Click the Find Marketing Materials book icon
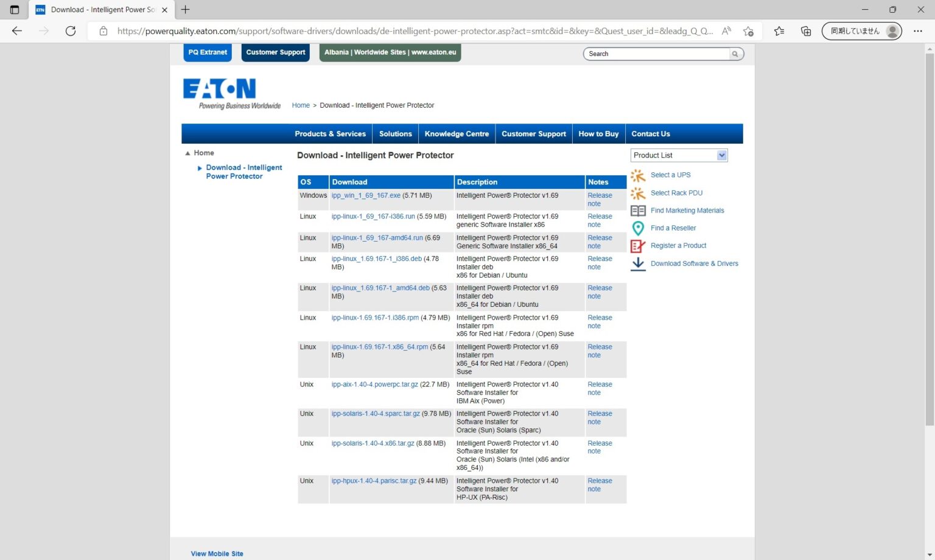Viewport: 935px width, 560px height. pos(637,211)
